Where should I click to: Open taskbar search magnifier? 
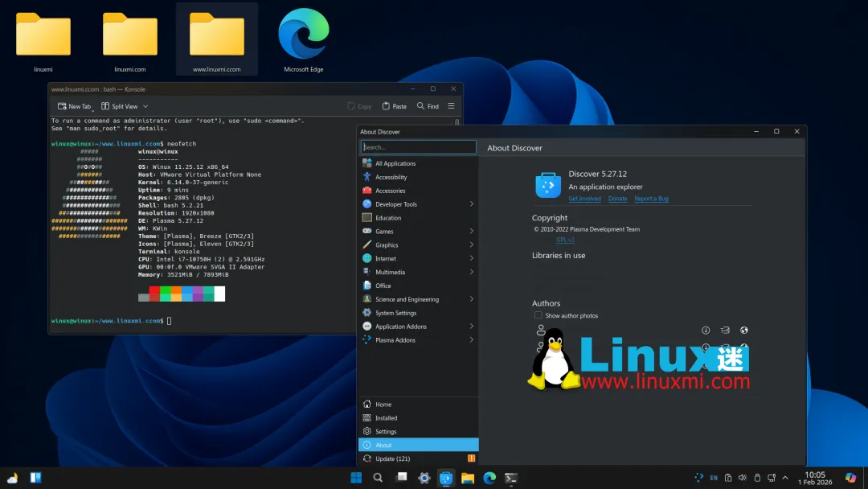click(x=378, y=478)
